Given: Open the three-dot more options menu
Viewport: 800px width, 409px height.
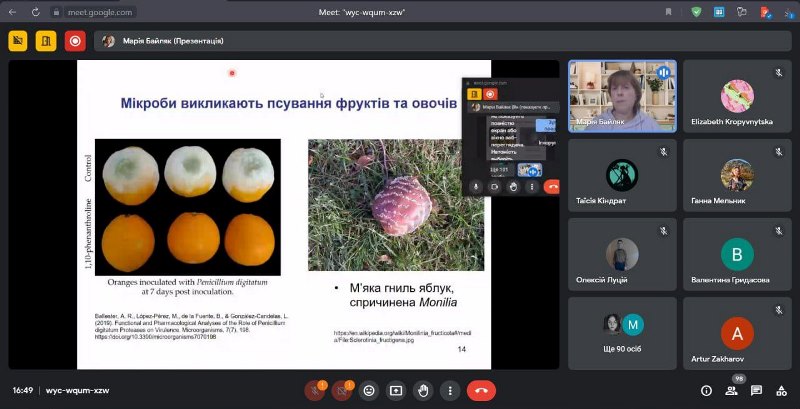Looking at the screenshot, I should pos(450,390).
